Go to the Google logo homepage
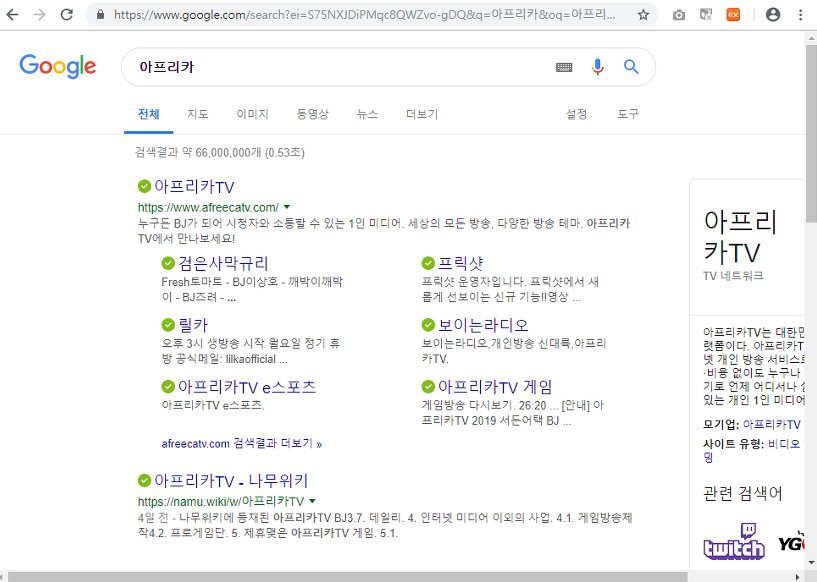The width and height of the screenshot is (817, 582). (58, 66)
